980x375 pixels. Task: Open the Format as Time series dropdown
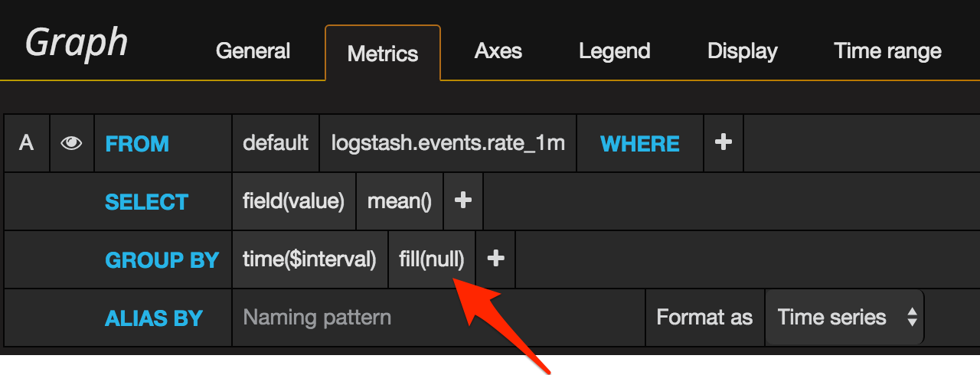844,318
